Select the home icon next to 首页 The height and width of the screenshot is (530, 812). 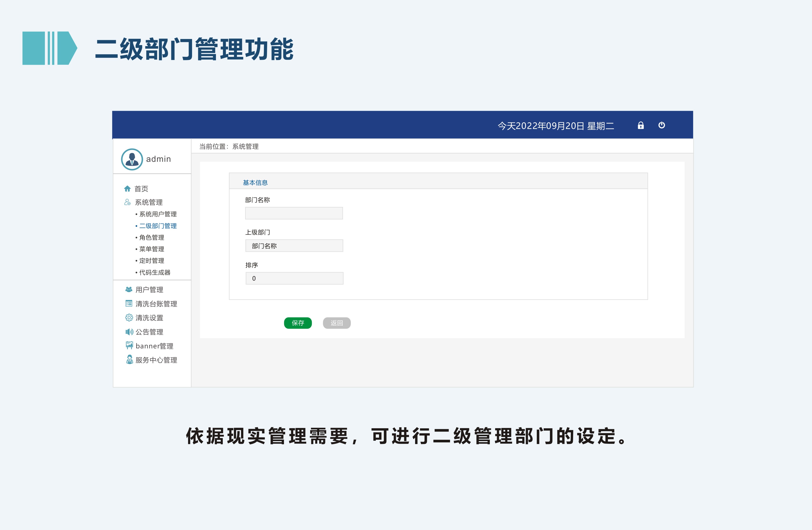[128, 188]
